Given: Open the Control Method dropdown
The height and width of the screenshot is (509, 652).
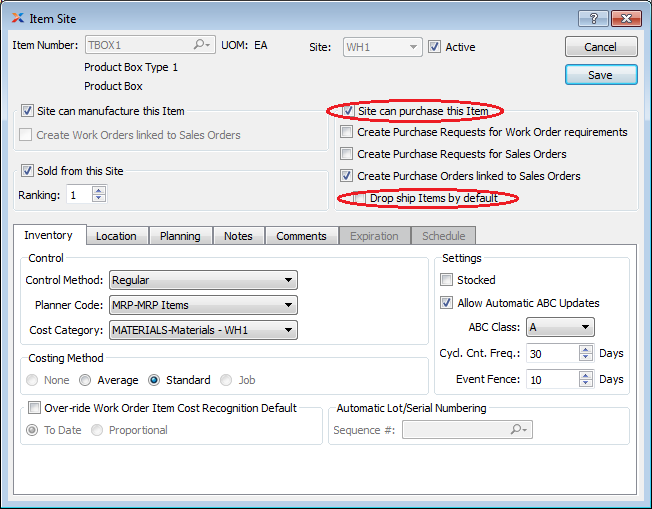Looking at the screenshot, I should pyautogui.click(x=203, y=281).
